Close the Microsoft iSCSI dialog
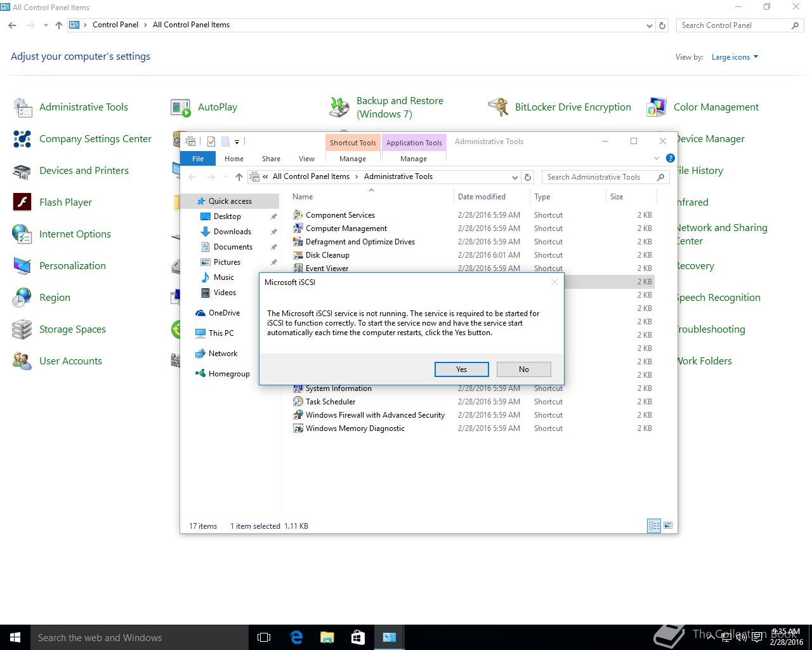The image size is (812, 650). click(x=554, y=282)
